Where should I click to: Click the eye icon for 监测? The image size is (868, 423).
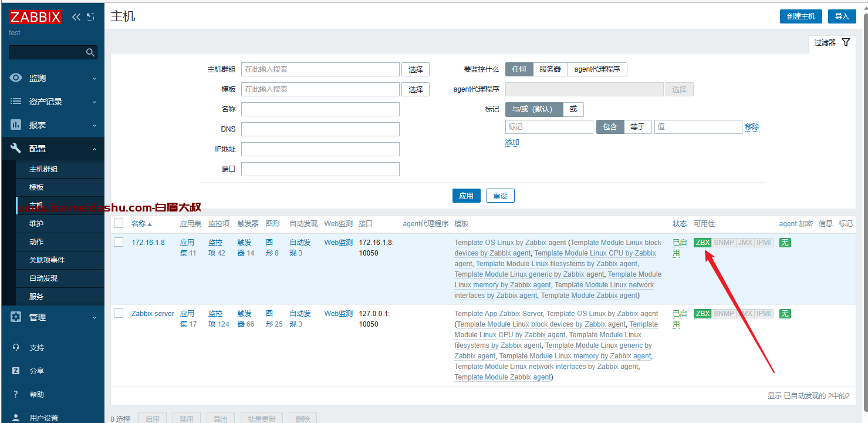point(16,78)
